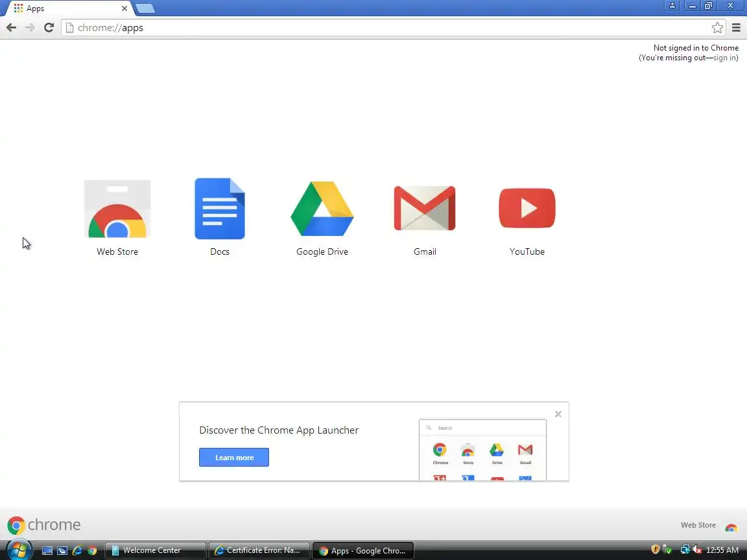
Task: Click the network tray icon
Action: point(685,550)
